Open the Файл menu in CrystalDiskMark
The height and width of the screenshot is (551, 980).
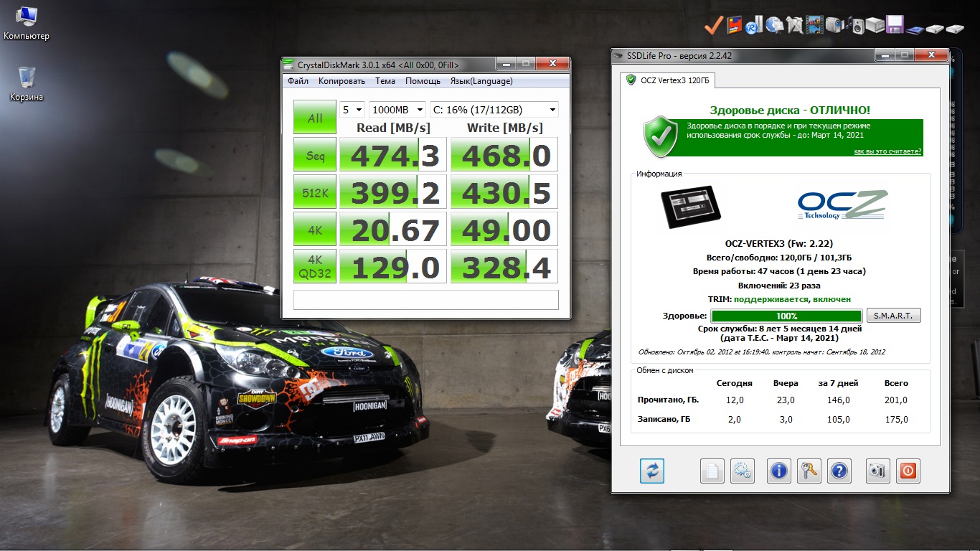tap(298, 81)
